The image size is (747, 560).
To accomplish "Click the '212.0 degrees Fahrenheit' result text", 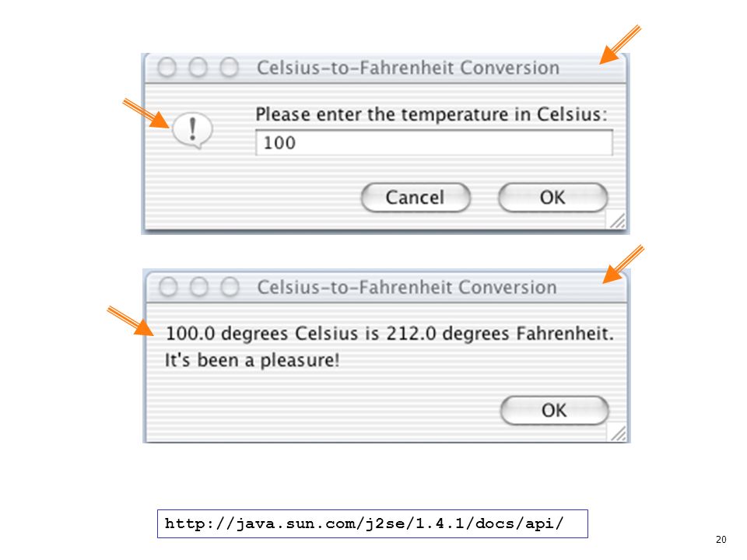I will click(500, 334).
